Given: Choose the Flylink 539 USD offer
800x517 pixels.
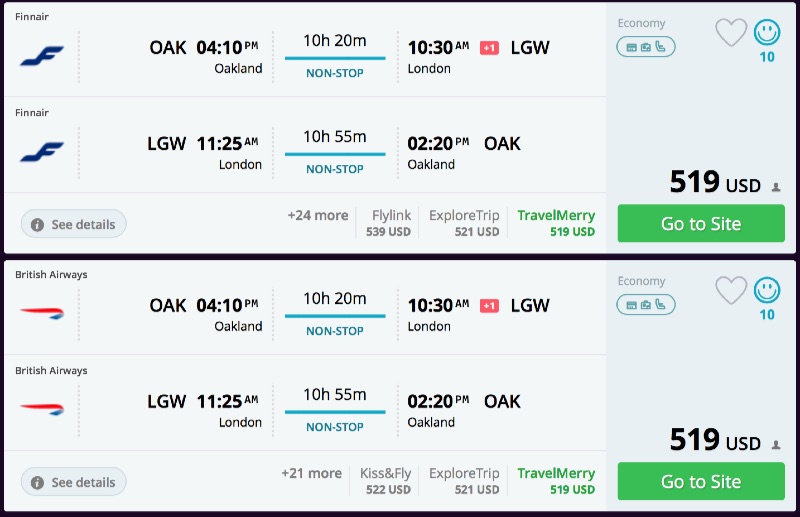Looking at the screenshot, I should [391, 223].
